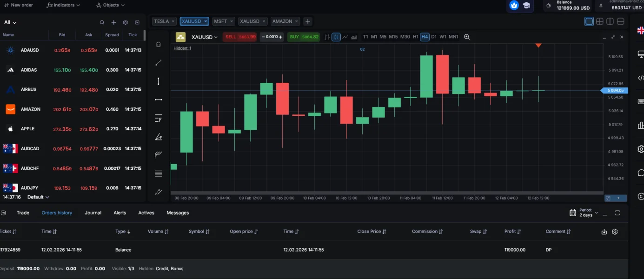Click the trash icon in the drawing toolbar
644x279 pixels.
pyautogui.click(x=158, y=45)
